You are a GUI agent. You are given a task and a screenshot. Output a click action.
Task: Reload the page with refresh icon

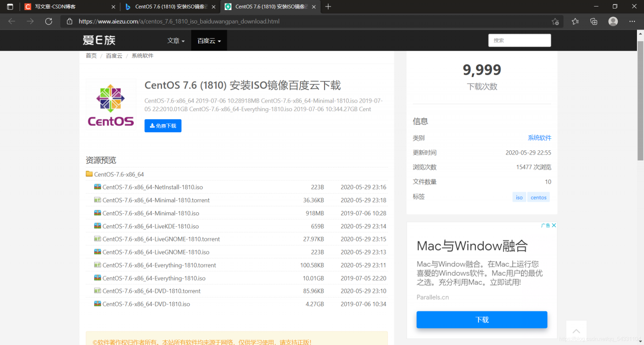(49, 21)
